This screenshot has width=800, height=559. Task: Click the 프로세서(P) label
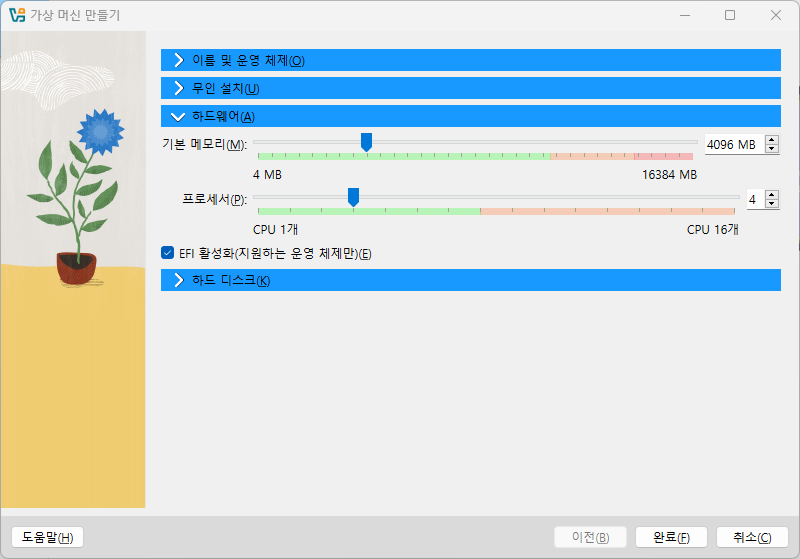click(x=214, y=199)
